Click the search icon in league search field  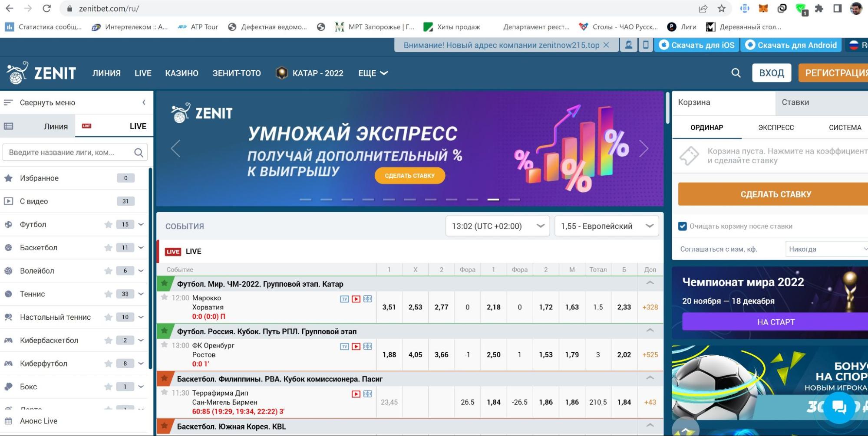139,152
